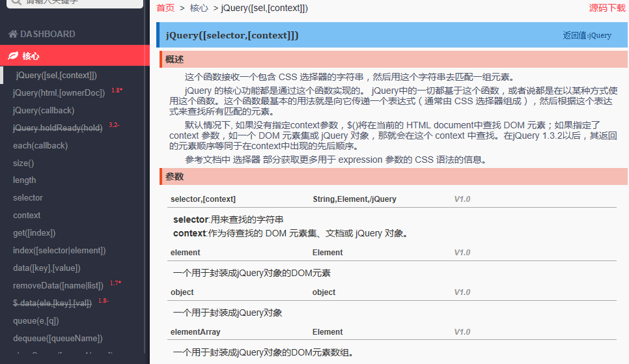This screenshot has width=629, height=364.
Task: Select queue(e,[q]) in the list
Action: (36, 321)
